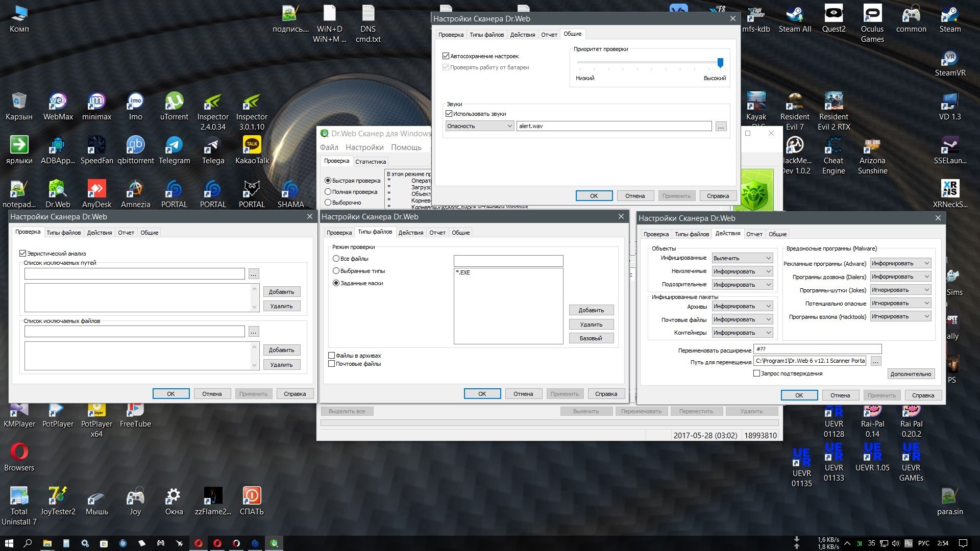Click the Дополнительно button

point(911,374)
